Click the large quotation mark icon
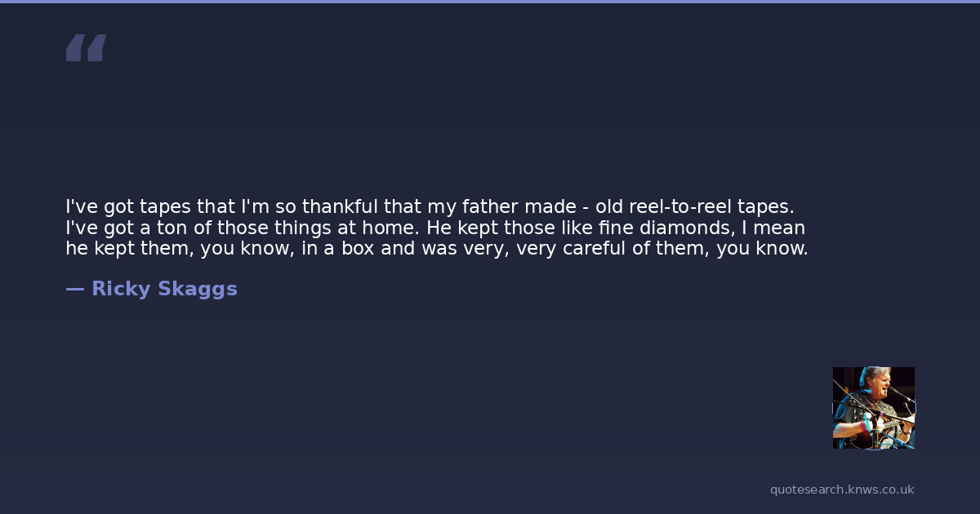Image resolution: width=980 pixels, height=514 pixels. (x=86, y=48)
